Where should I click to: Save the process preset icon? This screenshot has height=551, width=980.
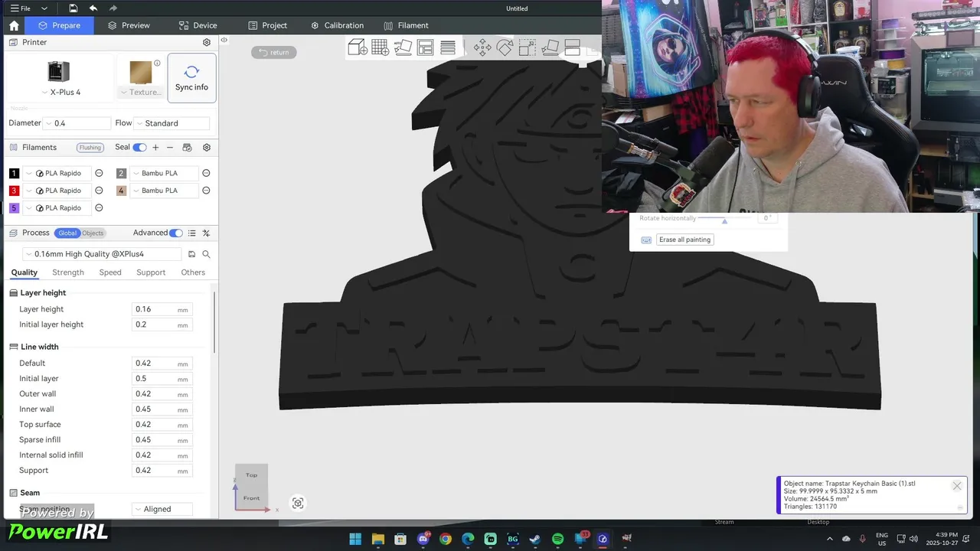click(x=192, y=254)
